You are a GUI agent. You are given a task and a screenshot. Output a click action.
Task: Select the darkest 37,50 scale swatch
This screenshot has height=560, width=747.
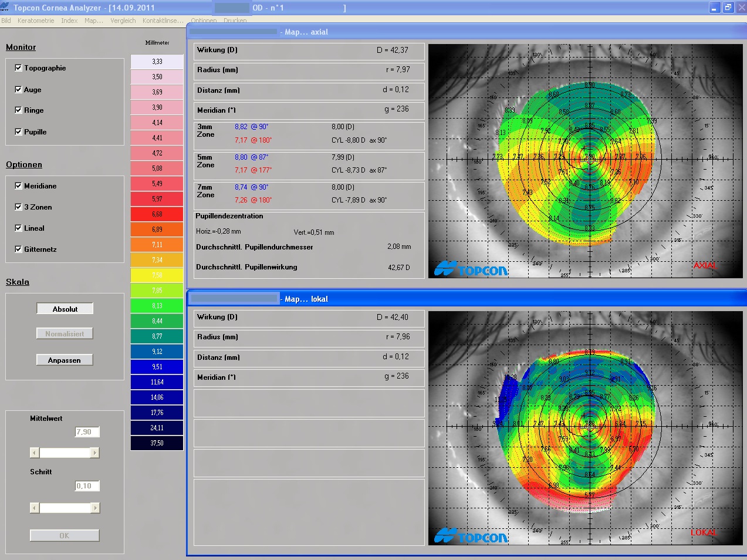(157, 443)
